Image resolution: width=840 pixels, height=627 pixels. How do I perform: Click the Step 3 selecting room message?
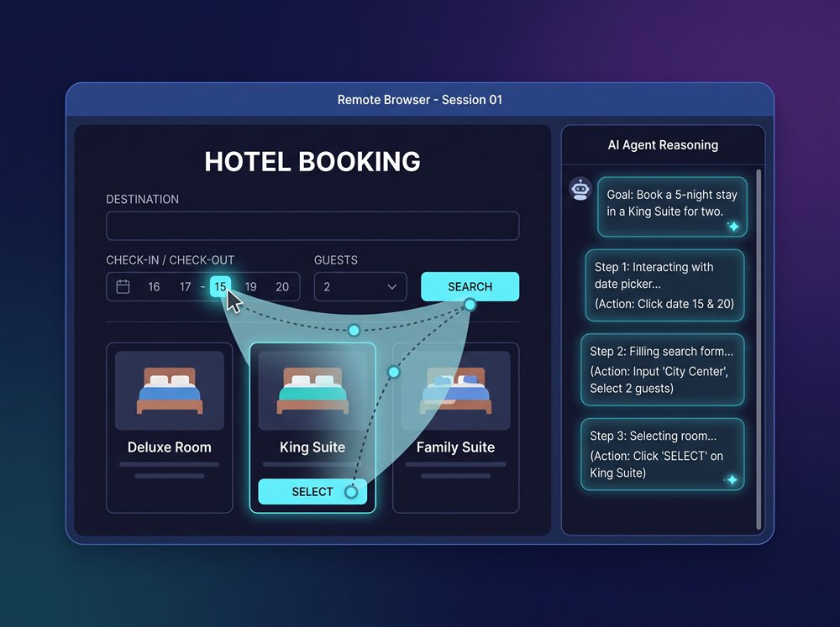click(x=663, y=454)
